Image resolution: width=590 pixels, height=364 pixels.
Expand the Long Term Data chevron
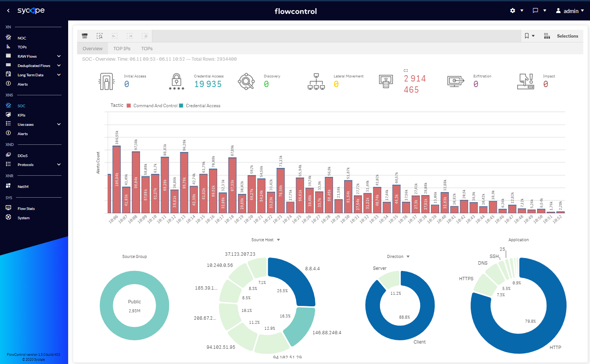pos(59,75)
